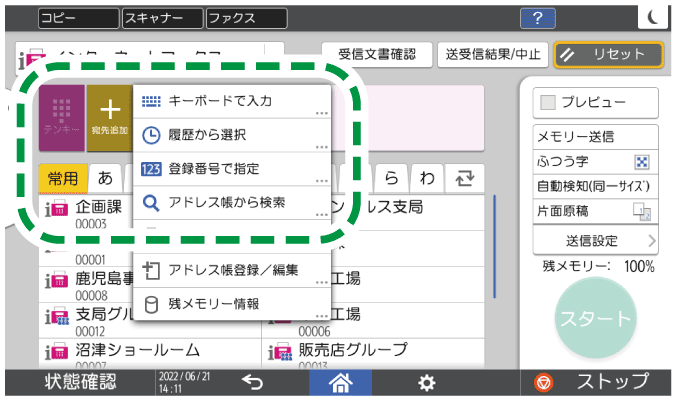Switch to the コピー function
676x400 pixels.
pyautogui.click(x=78, y=19)
